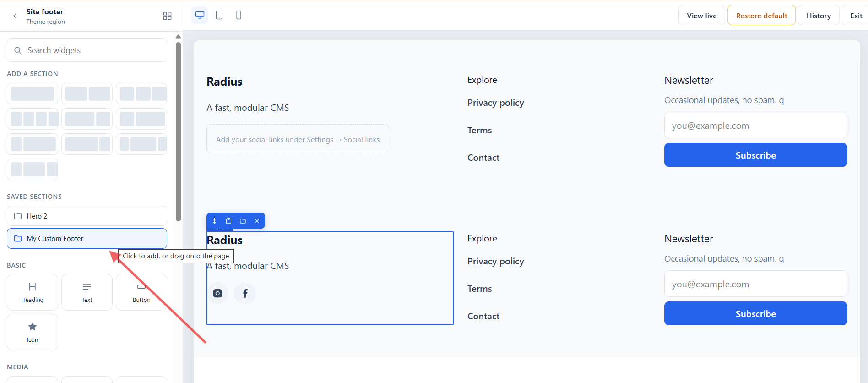Exit the theme editor
Image resolution: width=868 pixels, height=383 pixels.
(x=856, y=16)
